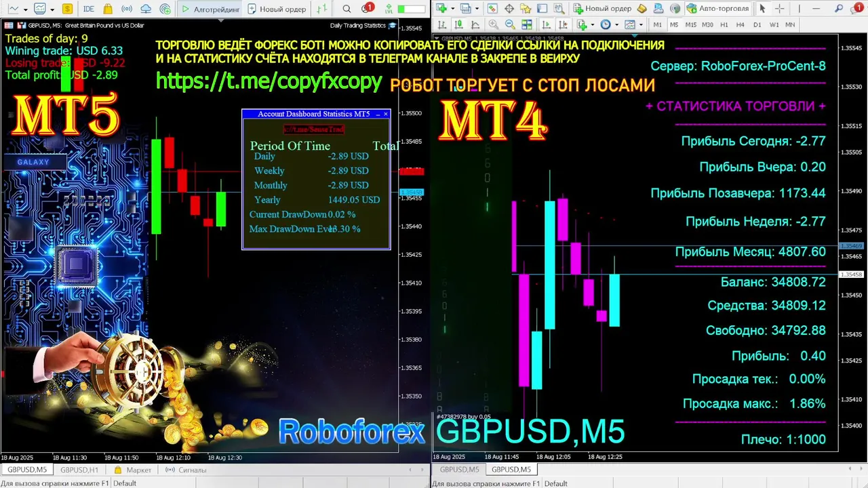
Task: Expand the profiles dropdown arrow in MT4
Action: point(477,9)
